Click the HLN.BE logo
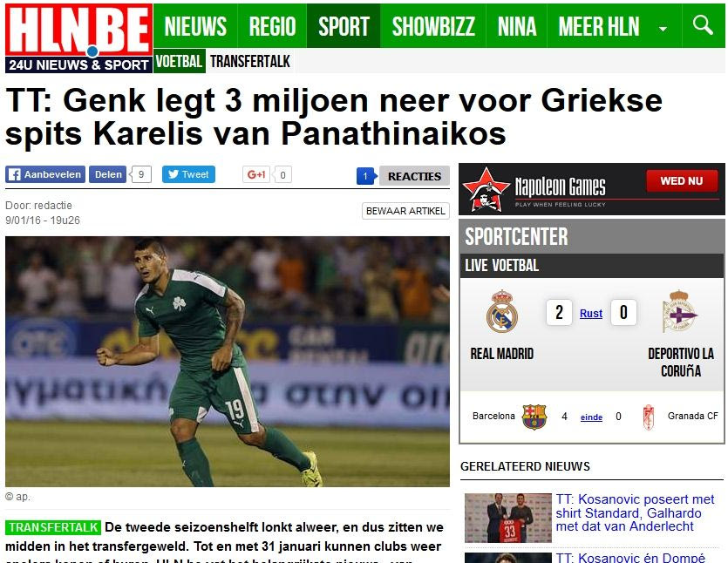 tap(78, 38)
